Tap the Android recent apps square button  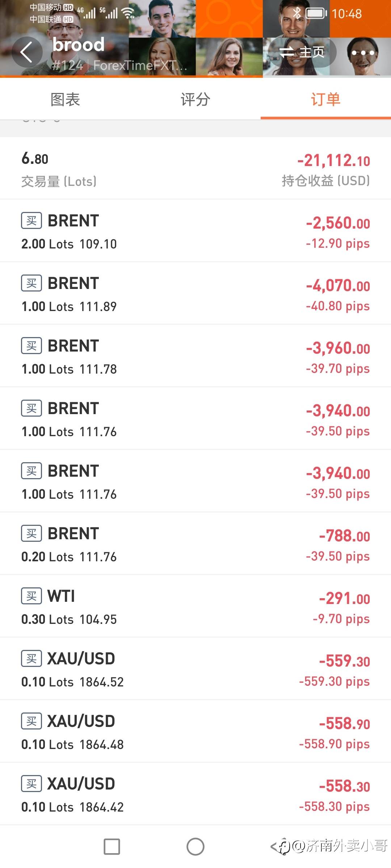[112, 847]
